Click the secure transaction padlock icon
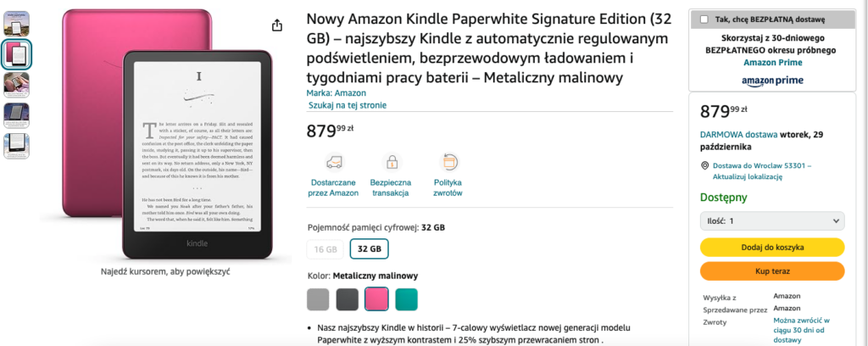The image size is (868, 346). tap(392, 162)
